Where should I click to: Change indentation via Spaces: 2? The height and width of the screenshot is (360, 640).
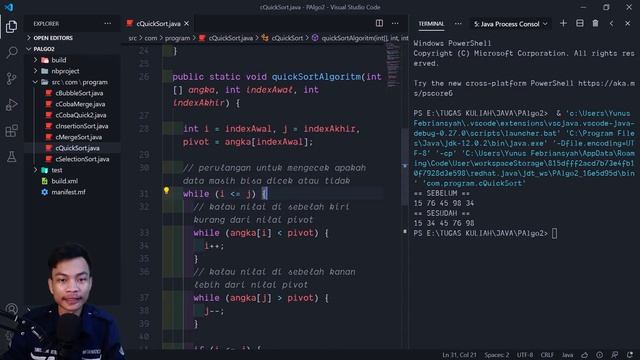(497, 355)
